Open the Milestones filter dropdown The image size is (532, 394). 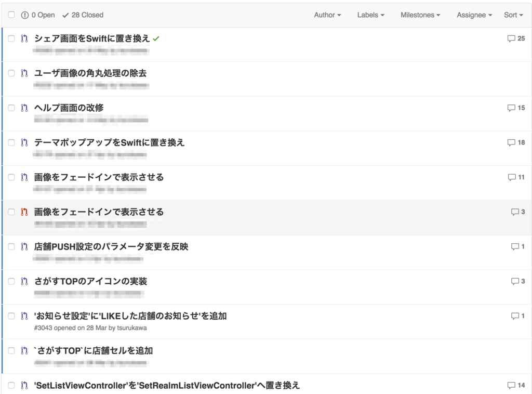click(x=420, y=15)
